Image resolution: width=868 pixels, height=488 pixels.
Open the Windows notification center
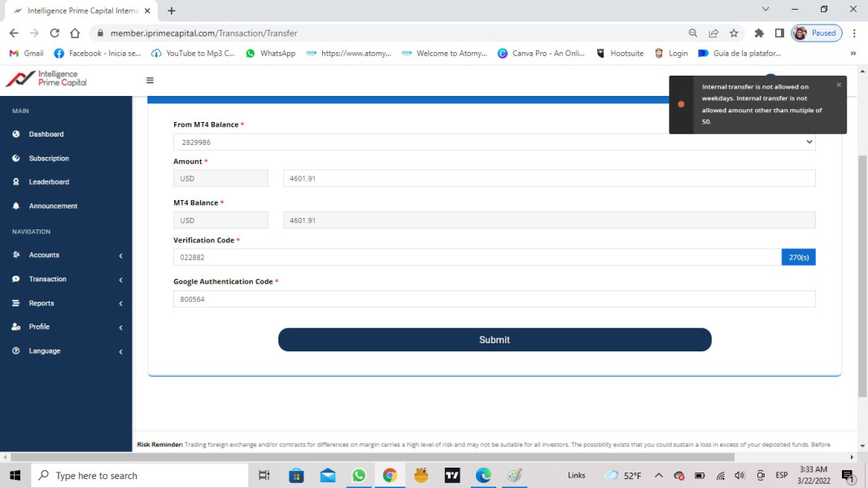[x=848, y=476]
